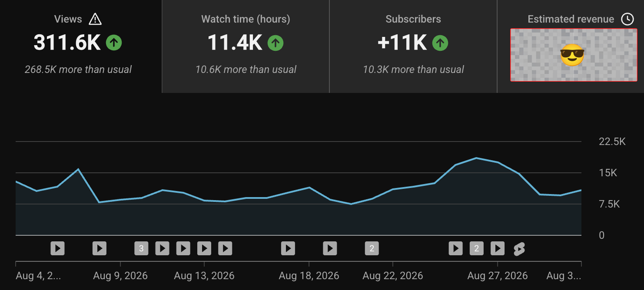Viewport: 644px width, 290px height.
Task: Click the 15K axis label
Action: pyautogui.click(x=608, y=173)
